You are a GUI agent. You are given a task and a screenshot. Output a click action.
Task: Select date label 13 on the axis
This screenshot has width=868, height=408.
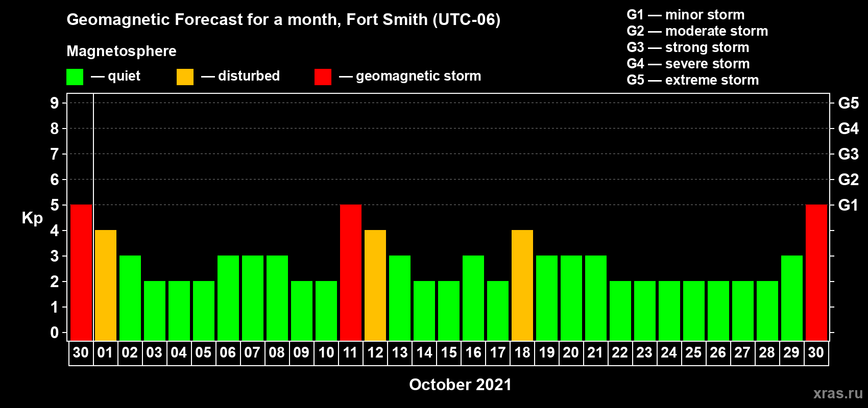click(399, 353)
